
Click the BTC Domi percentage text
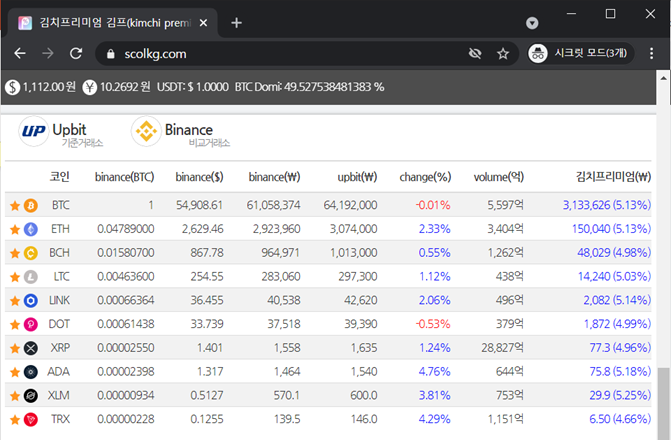pyautogui.click(x=309, y=87)
